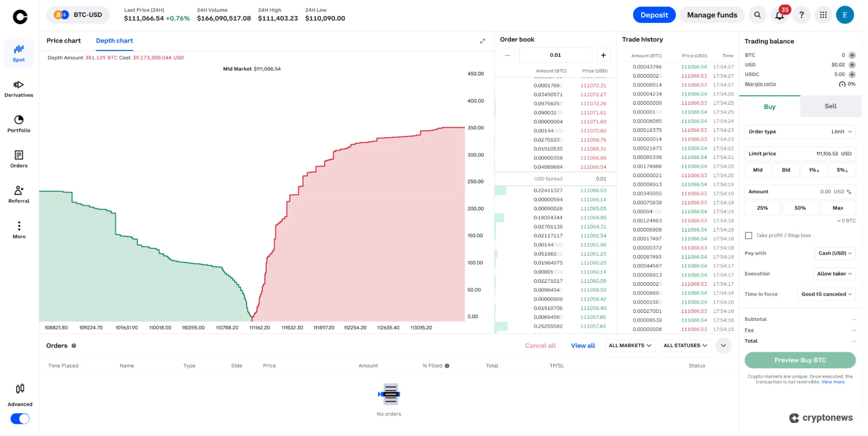Switch to the Sell tab
The height and width of the screenshot is (436, 868).
(830, 106)
